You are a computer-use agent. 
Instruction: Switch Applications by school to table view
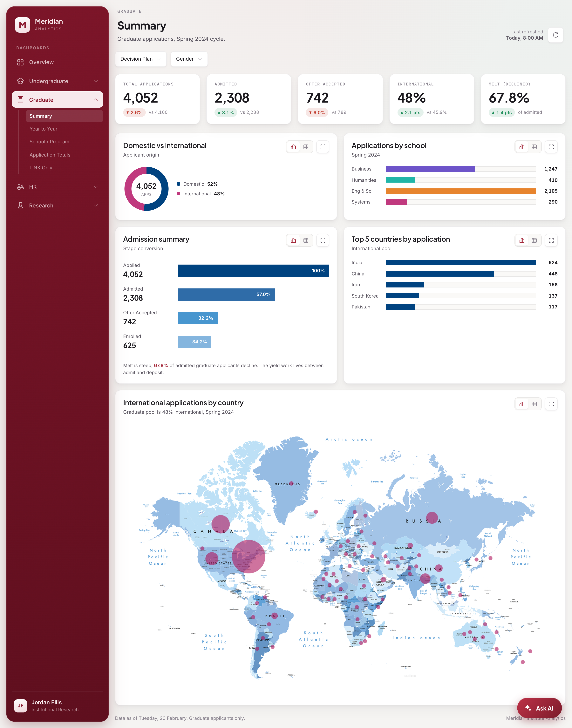534,147
